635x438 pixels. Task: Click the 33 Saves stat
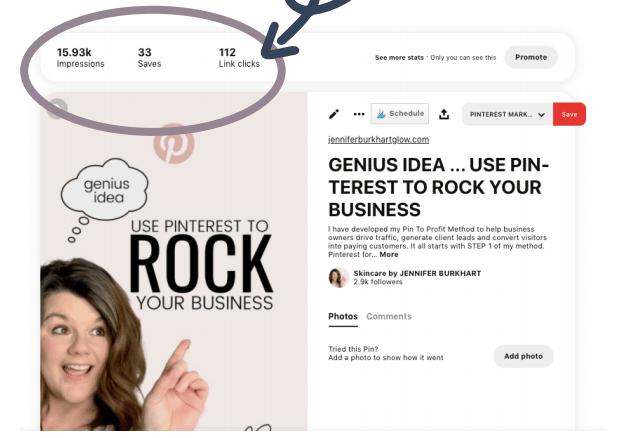(149, 57)
